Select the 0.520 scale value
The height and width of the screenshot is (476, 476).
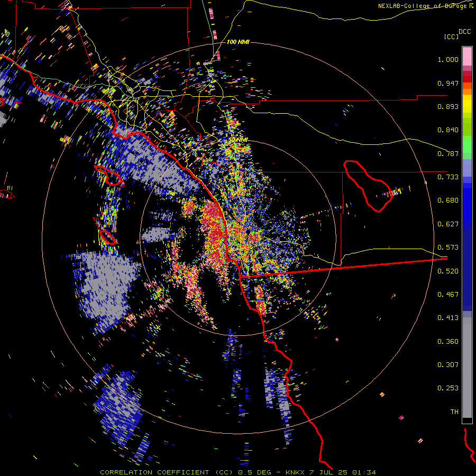pos(448,271)
